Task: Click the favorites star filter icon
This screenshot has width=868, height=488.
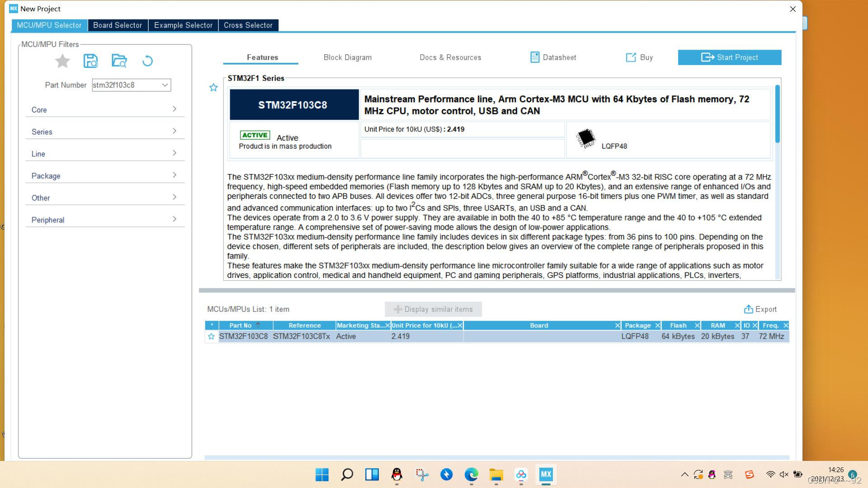Action: click(62, 61)
